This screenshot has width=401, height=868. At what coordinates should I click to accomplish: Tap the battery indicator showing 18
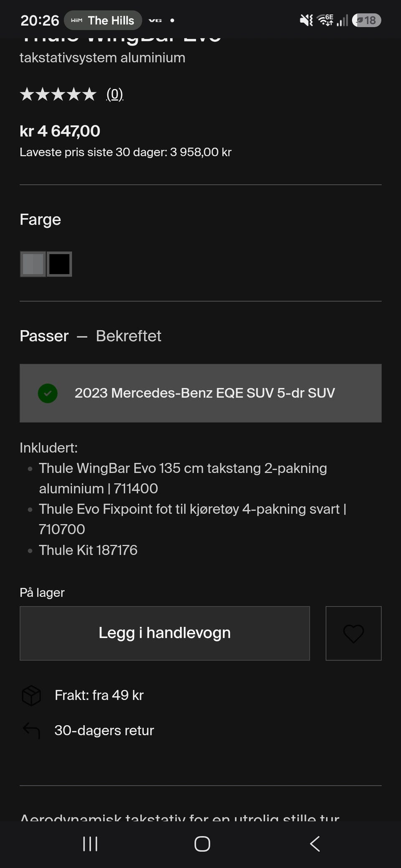coord(366,20)
